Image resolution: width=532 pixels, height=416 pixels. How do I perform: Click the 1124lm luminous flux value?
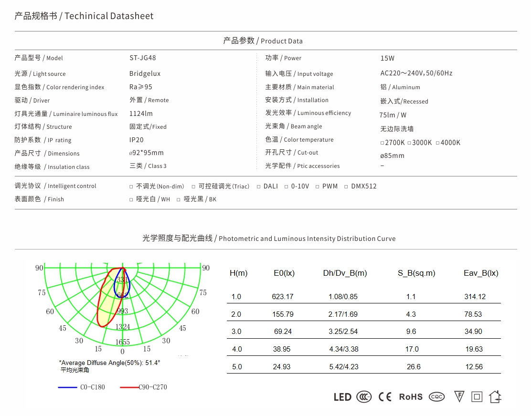(141, 114)
